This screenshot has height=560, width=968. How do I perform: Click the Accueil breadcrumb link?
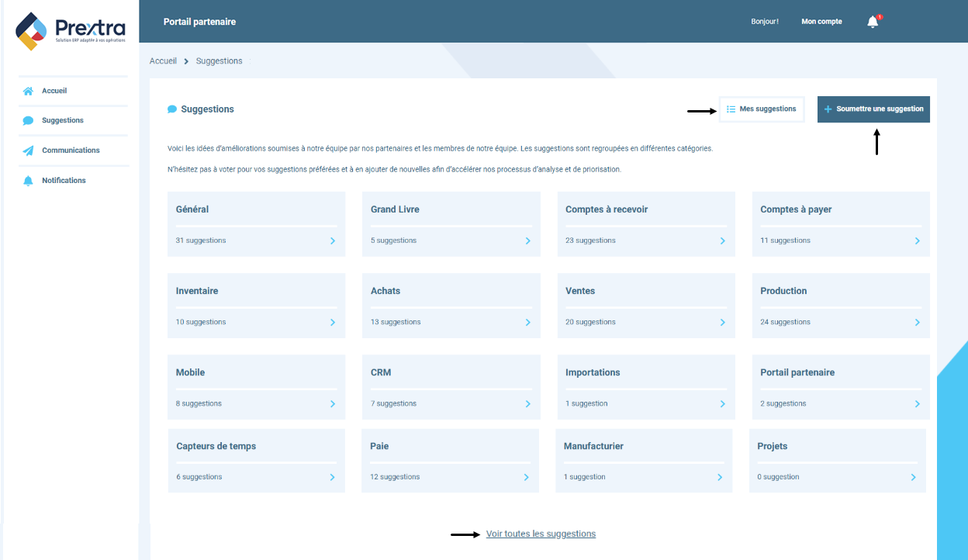163,61
